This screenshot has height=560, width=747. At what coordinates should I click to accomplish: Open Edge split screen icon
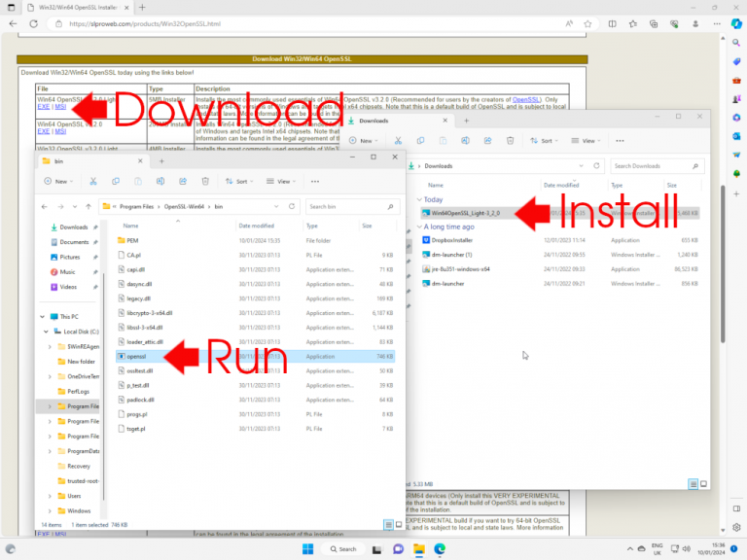point(613,23)
